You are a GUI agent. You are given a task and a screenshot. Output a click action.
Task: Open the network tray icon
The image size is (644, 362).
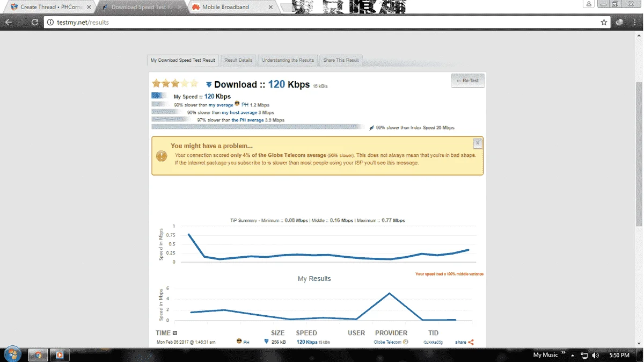coord(584,356)
